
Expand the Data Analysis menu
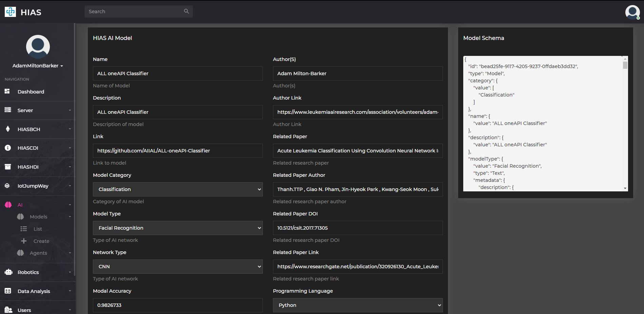(x=70, y=291)
